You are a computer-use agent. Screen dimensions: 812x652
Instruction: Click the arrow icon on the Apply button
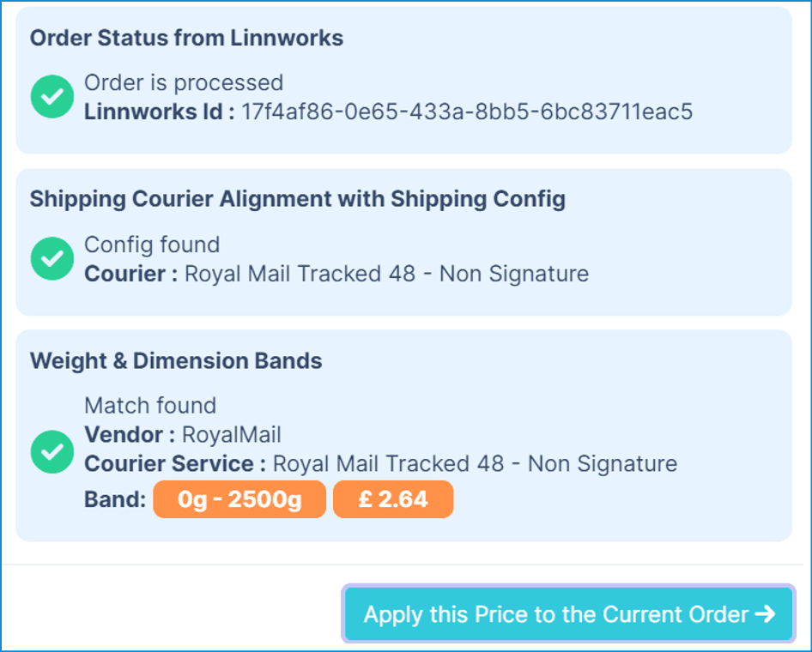[766, 614]
